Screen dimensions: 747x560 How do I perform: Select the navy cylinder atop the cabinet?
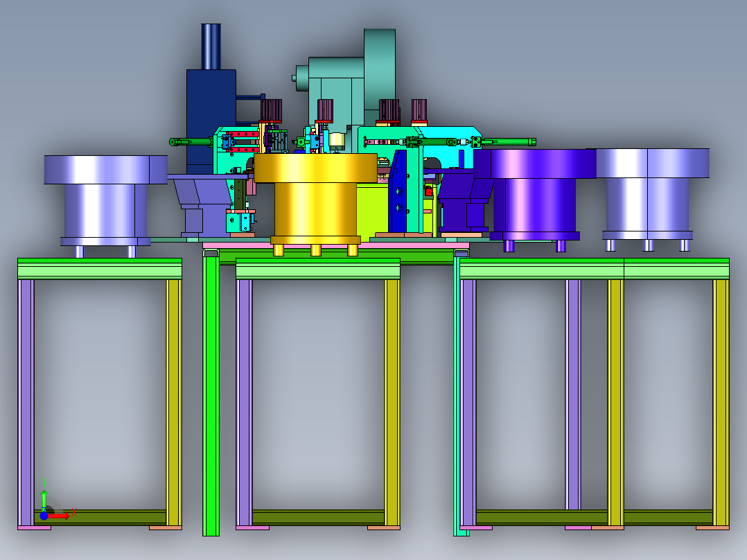211,46
